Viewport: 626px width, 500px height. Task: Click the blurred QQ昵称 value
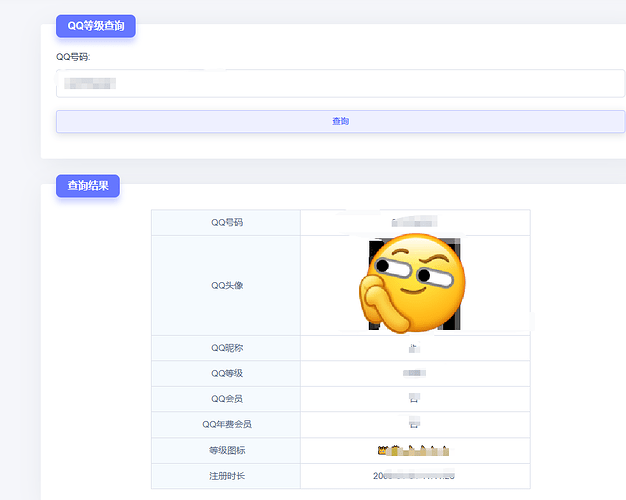point(414,348)
